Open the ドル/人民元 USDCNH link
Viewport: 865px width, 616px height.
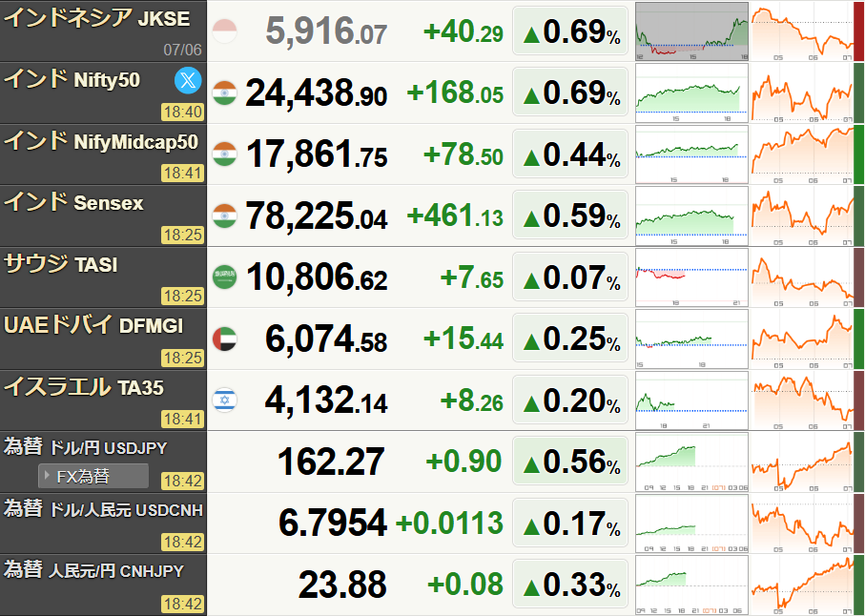pos(126,509)
